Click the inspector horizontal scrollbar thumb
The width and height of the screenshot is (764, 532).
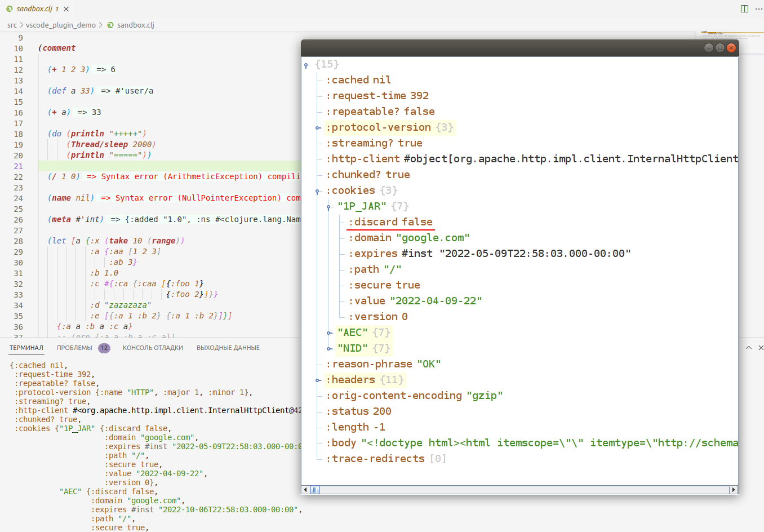click(315, 490)
